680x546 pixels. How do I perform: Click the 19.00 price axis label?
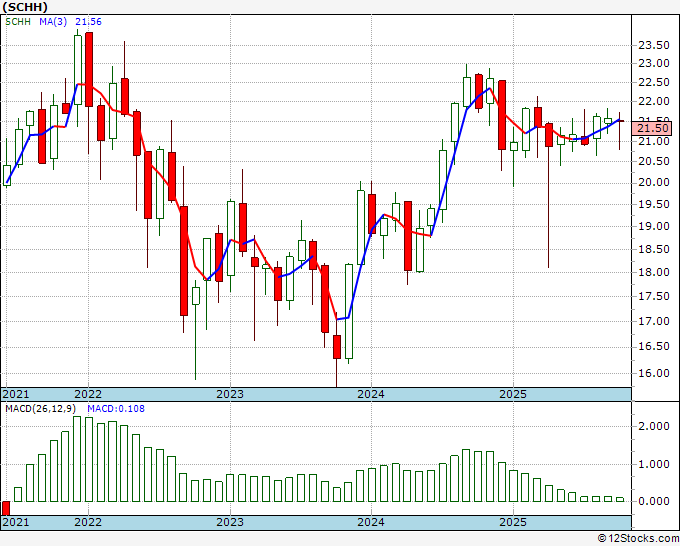(x=654, y=226)
